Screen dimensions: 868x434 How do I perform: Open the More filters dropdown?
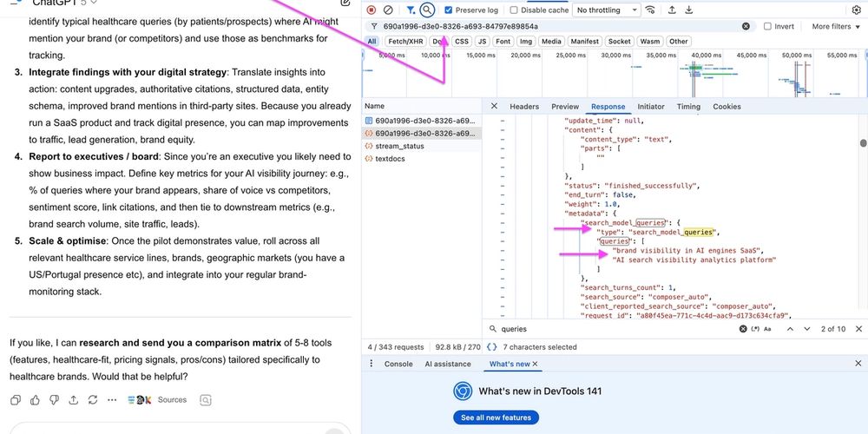(x=837, y=26)
